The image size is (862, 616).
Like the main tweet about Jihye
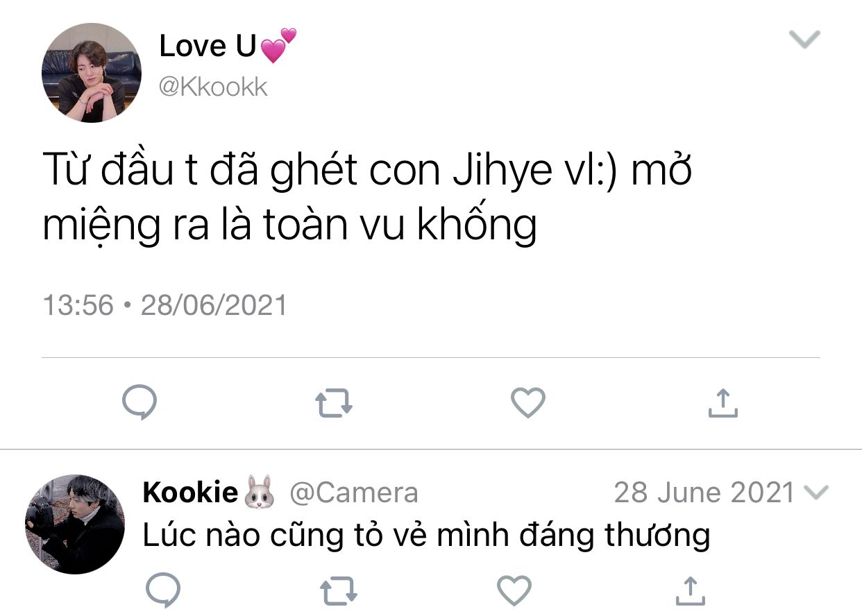coord(528,403)
